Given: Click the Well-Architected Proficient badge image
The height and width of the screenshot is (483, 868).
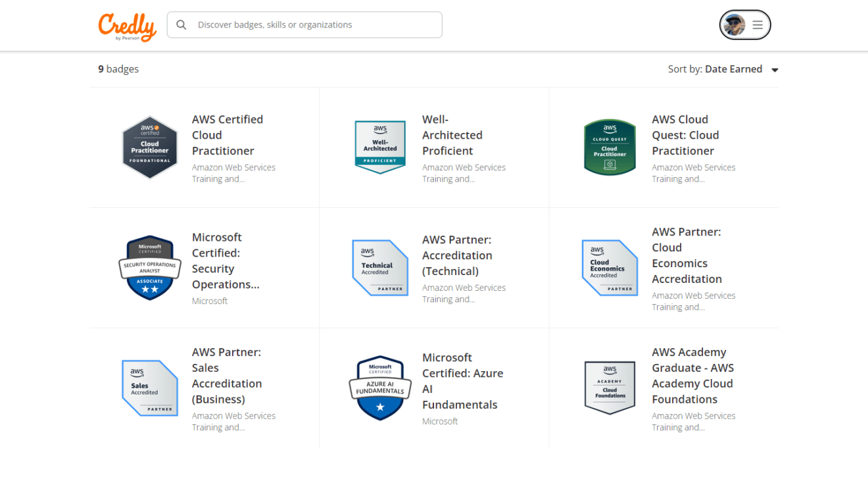Looking at the screenshot, I should pos(379,146).
